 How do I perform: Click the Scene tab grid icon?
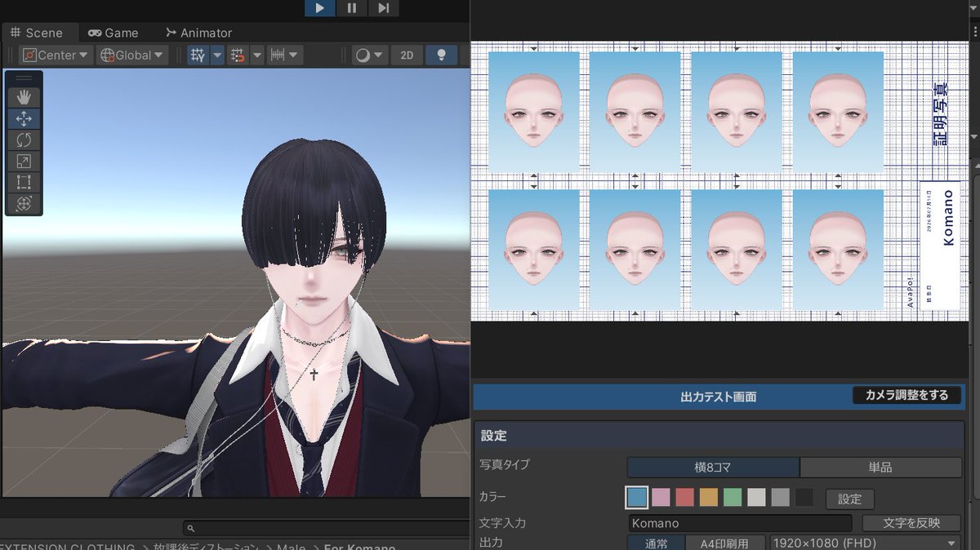[15, 33]
